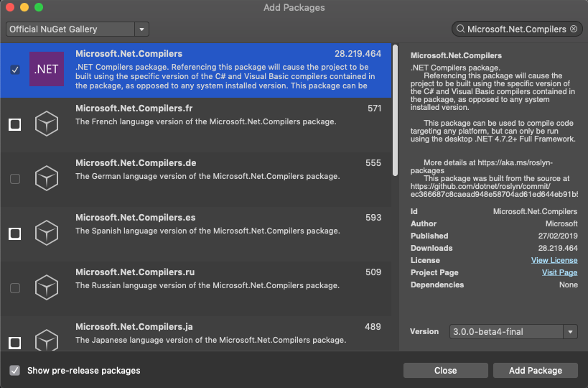Click the 593 download count

tap(373, 218)
